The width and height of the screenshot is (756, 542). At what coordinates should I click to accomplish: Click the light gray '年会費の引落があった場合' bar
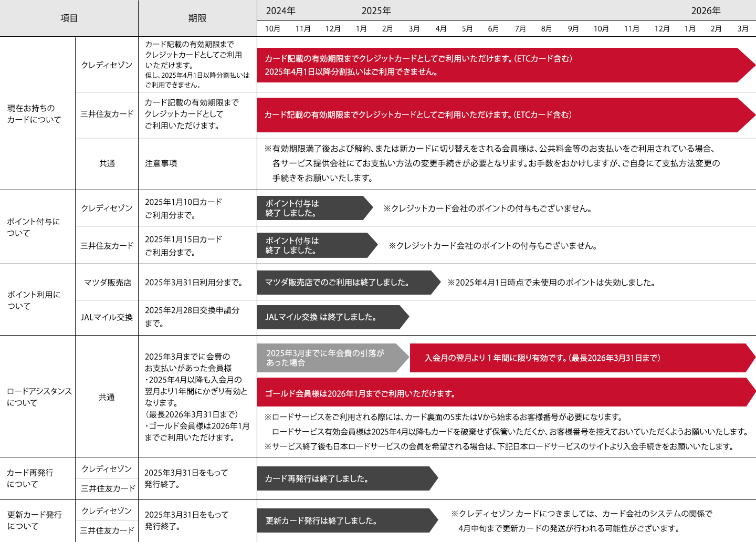(333, 358)
